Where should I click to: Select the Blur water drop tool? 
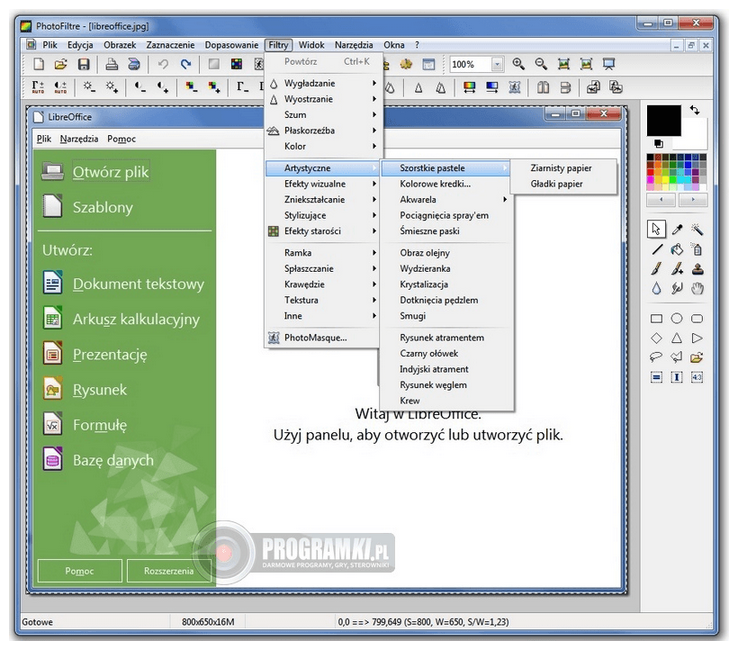(x=657, y=289)
